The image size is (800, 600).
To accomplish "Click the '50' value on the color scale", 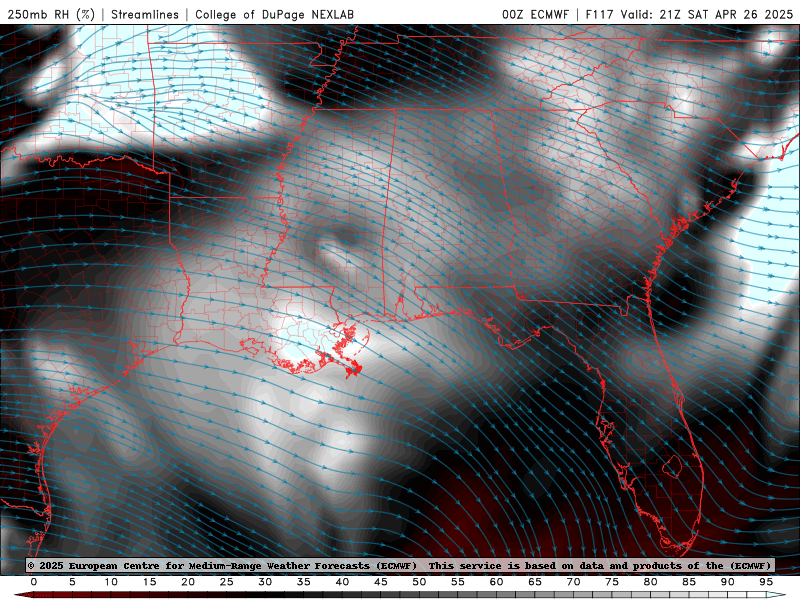I will point(419,582).
